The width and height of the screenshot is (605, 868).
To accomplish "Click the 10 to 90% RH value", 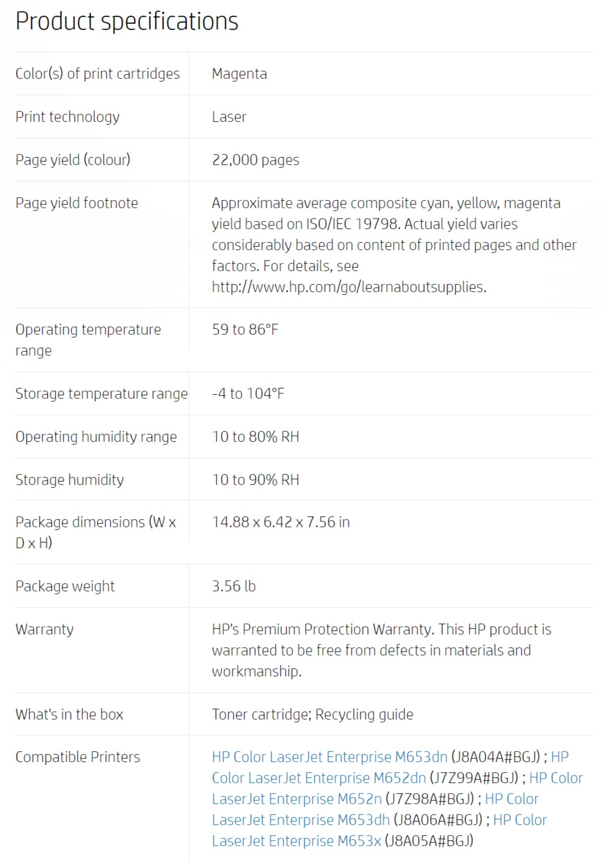I will (x=256, y=480).
